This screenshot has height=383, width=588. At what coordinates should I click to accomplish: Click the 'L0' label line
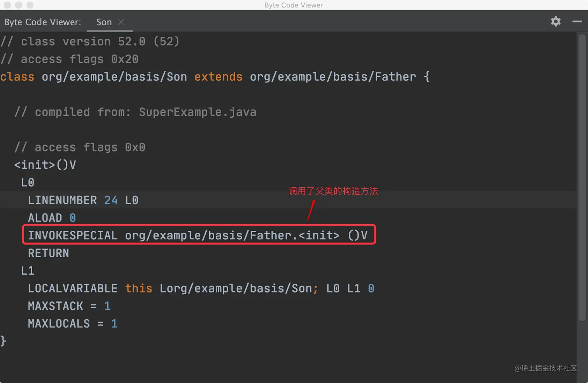point(28,183)
